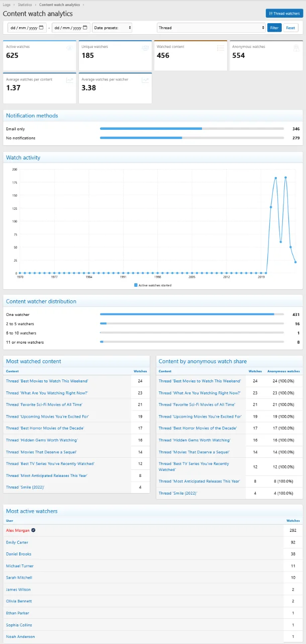Screen dimensions: 306x644
Task: Open 'Best Horror Movies of the Decade' in Most watched content
Action: pyautogui.click(x=45, y=428)
